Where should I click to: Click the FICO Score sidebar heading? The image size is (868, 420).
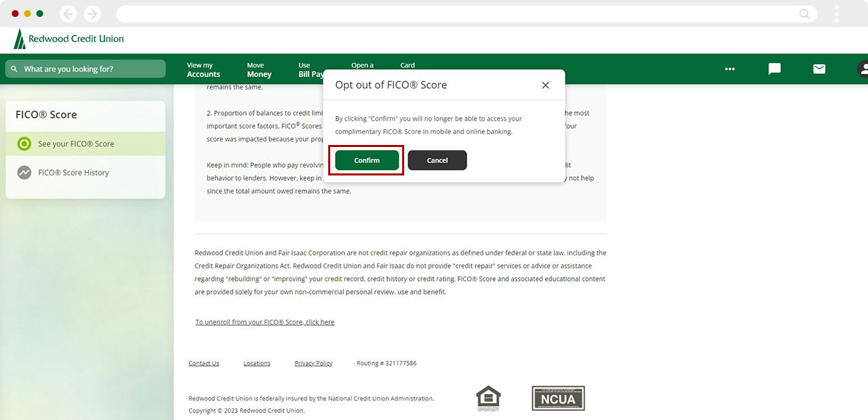click(x=46, y=114)
